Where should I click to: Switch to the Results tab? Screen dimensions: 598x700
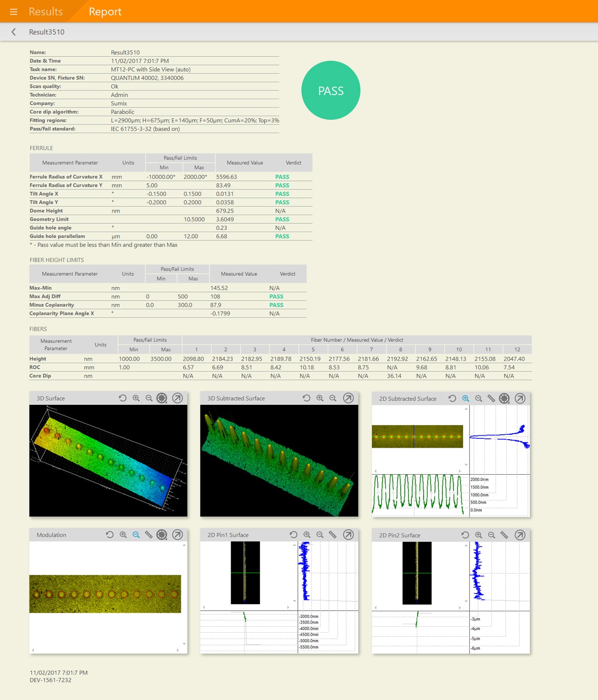point(46,11)
